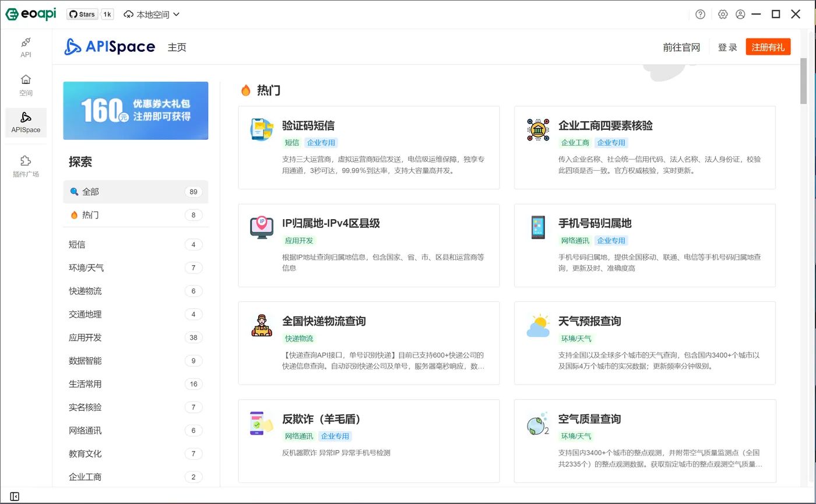Click 快递物流 tag on 全国快递物流查询 card
The height and width of the screenshot is (504, 816).
[299, 339]
